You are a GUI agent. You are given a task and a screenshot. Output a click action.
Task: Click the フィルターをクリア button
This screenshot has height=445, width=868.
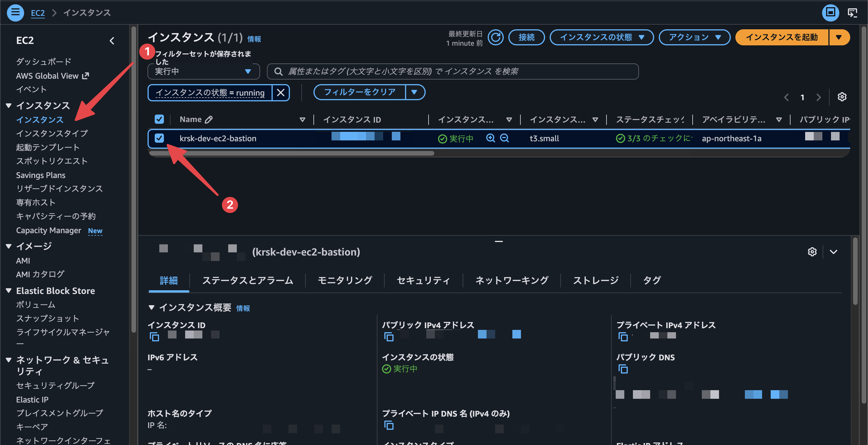[360, 92]
